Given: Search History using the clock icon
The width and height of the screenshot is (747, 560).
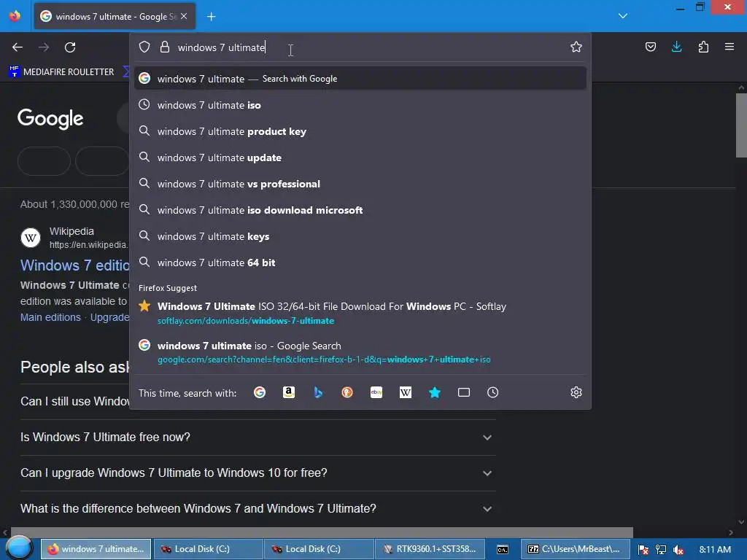Looking at the screenshot, I should coord(492,392).
